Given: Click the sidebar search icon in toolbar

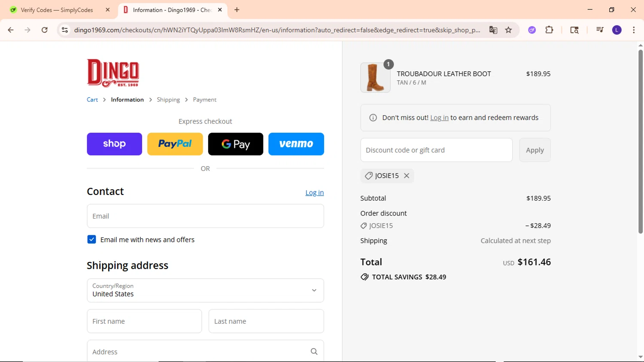Looking at the screenshot, I should tap(574, 30).
